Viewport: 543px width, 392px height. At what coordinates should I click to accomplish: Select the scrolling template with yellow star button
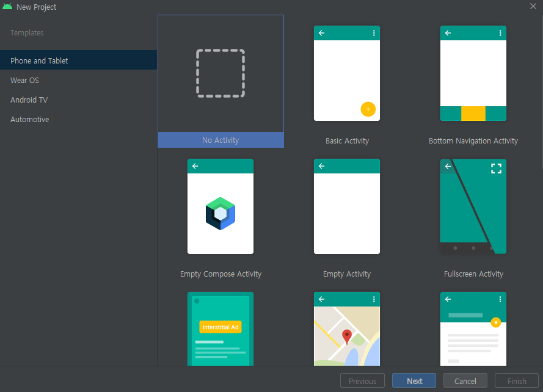473,328
